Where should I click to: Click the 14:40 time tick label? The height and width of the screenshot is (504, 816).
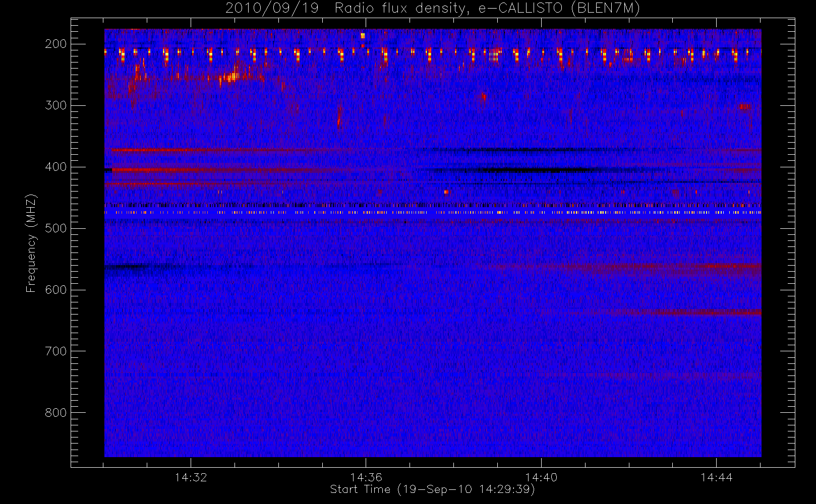point(541,477)
